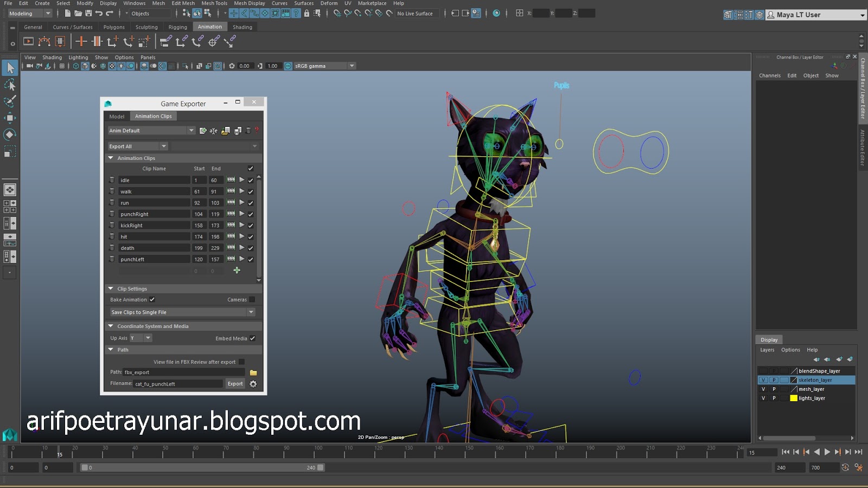Viewport: 868px width, 488px height.
Task: Open export settings gear icon
Action: (x=253, y=384)
